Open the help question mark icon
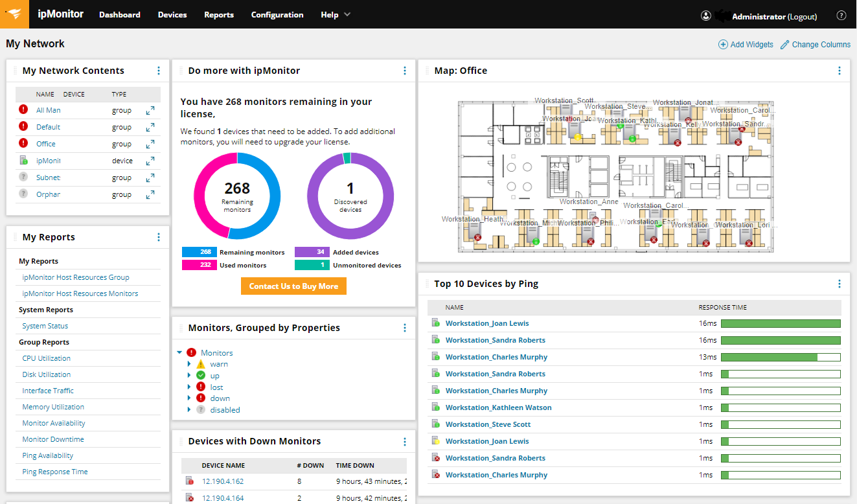Screen dimensions: 857x504 point(841,16)
